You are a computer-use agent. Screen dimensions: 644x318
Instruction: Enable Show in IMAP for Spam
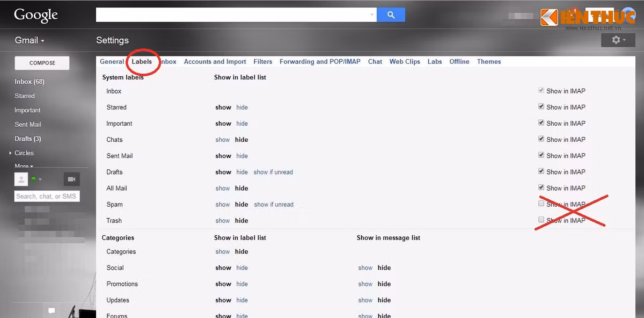(x=541, y=204)
